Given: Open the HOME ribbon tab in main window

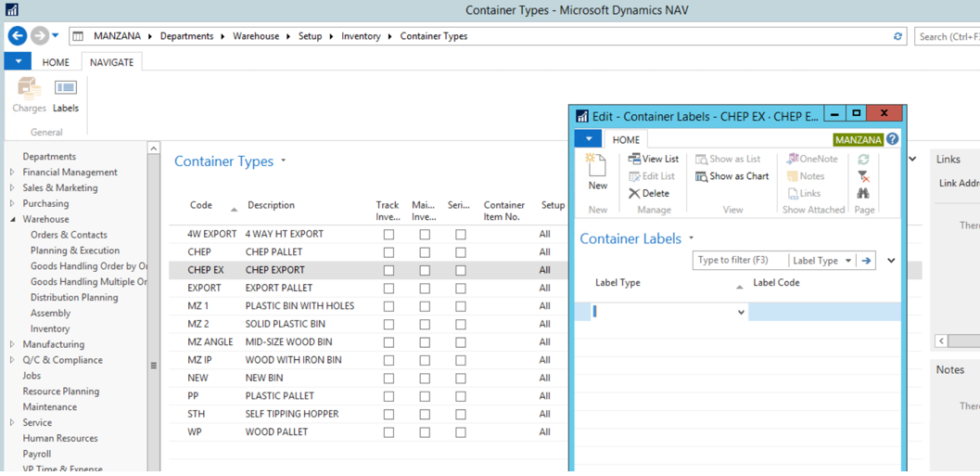Looking at the screenshot, I should (55, 62).
